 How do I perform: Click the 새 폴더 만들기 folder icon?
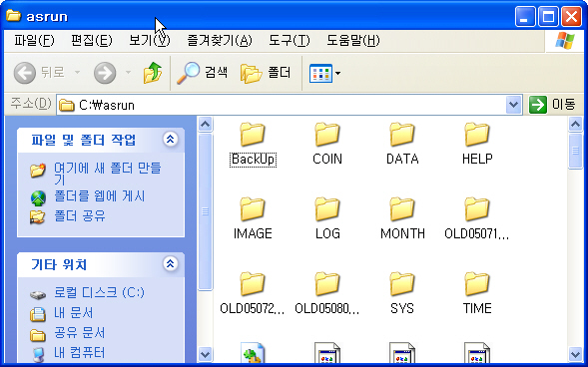[38, 170]
